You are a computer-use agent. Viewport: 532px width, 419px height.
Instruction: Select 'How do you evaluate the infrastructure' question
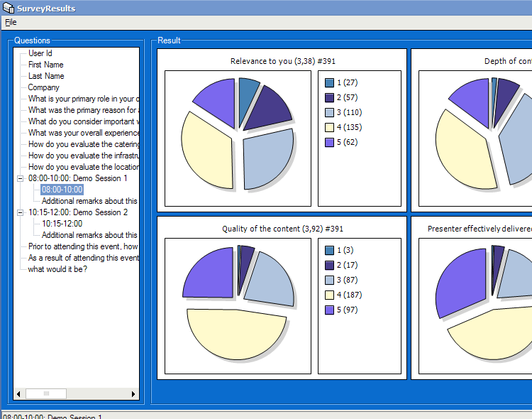click(x=84, y=156)
